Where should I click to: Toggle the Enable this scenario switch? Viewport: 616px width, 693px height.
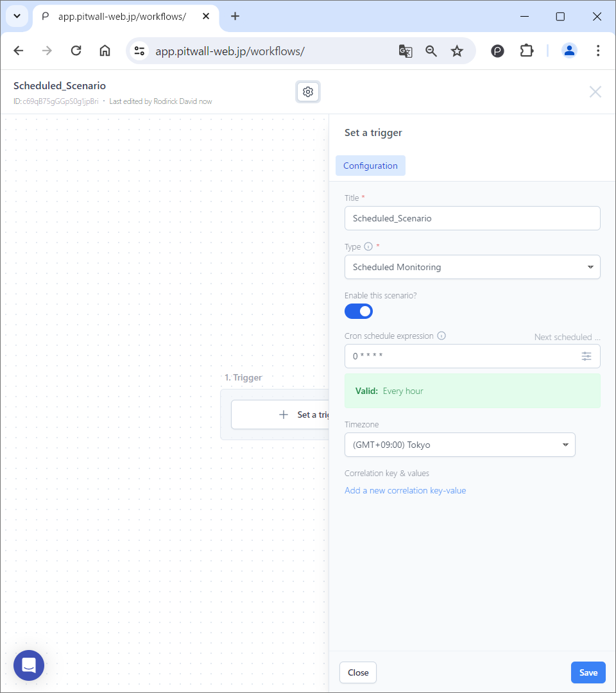359,311
